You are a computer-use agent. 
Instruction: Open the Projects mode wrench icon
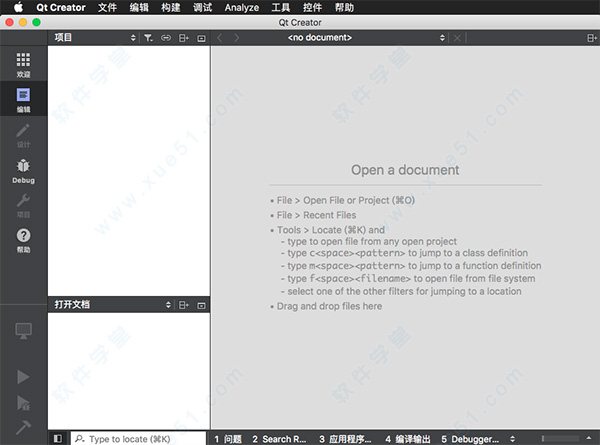[23, 200]
